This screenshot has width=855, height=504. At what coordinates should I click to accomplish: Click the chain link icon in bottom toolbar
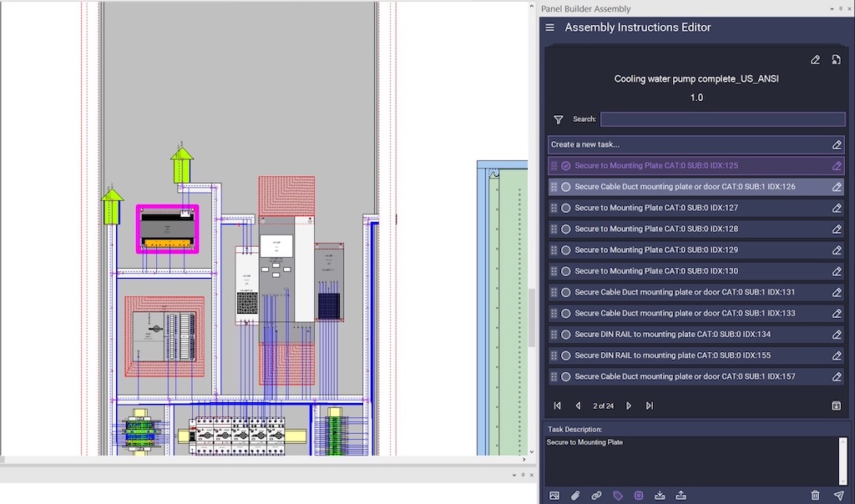596,496
